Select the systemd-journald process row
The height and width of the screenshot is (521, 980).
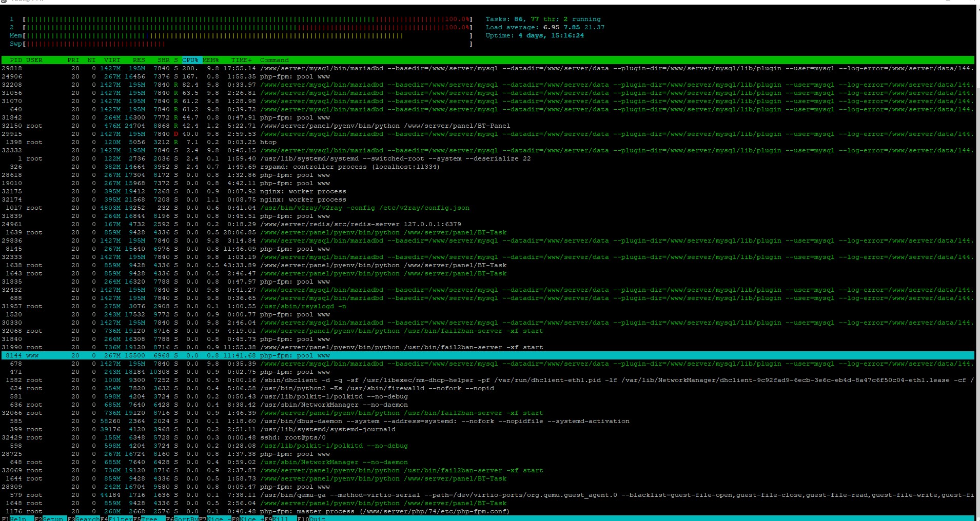(487, 429)
